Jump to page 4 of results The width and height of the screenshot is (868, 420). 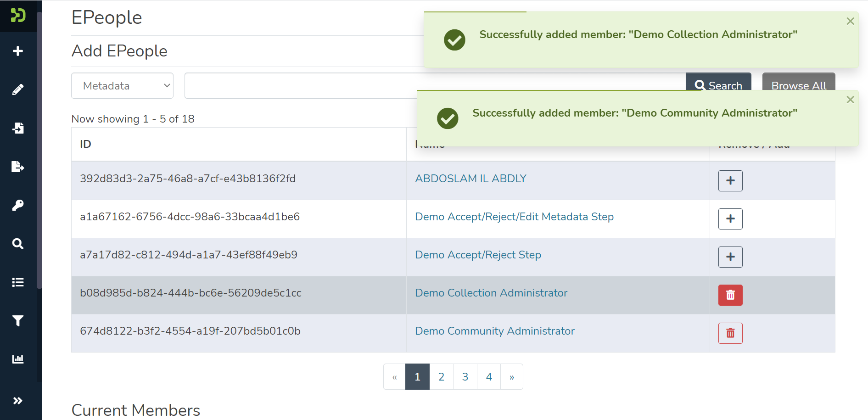pyautogui.click(x=489, y=377)
